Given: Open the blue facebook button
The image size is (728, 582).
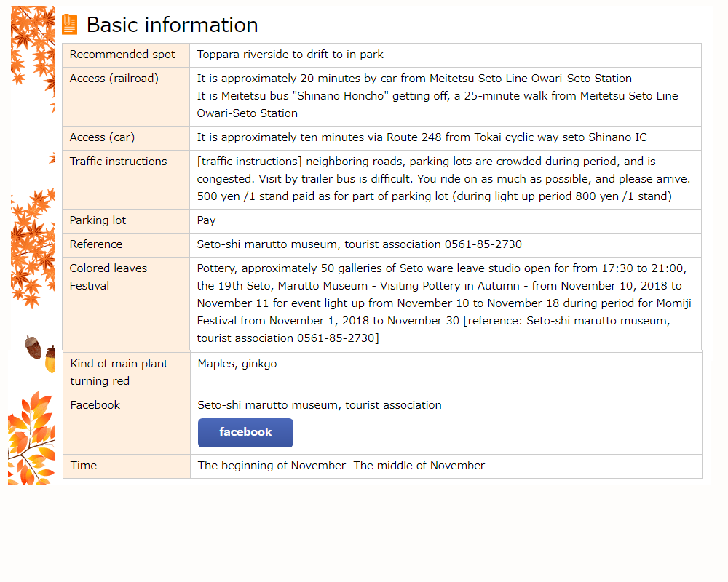Looking at the screenshot, I should click(x=245, y=433).
